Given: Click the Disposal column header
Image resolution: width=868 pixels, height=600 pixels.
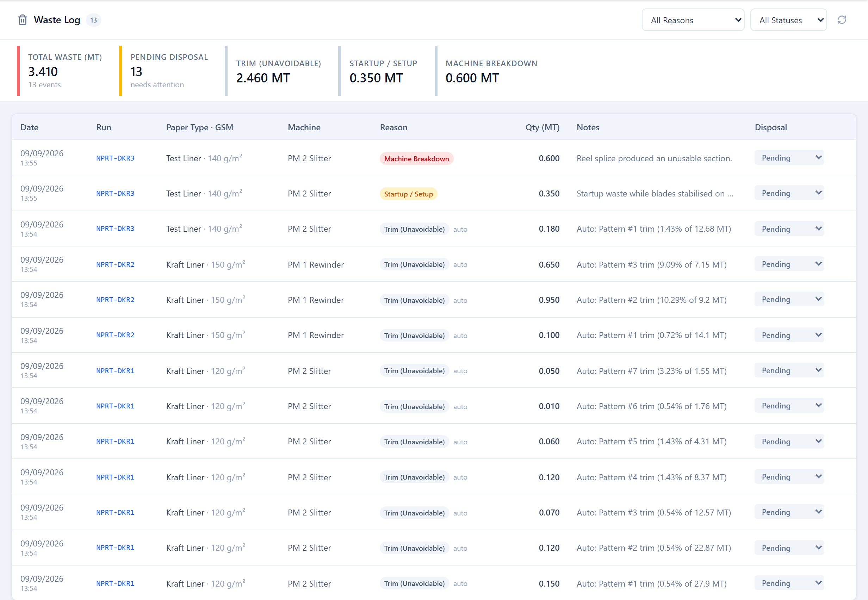Looking at the screenshot, I should 770,127.
